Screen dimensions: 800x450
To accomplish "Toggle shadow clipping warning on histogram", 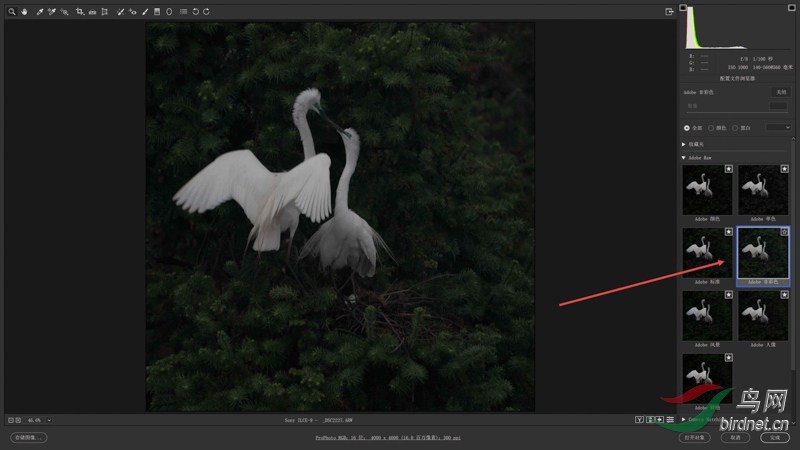I will coord(683,8).
